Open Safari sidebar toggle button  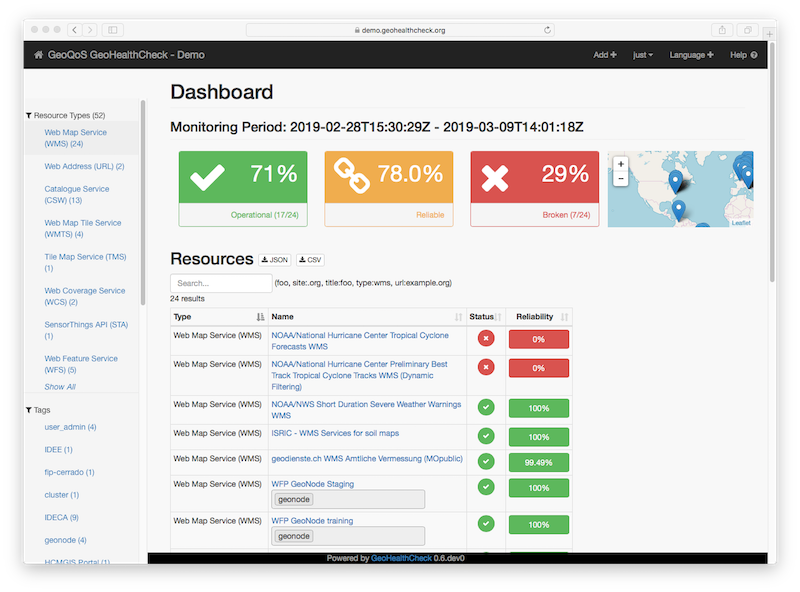click(112, 30)
